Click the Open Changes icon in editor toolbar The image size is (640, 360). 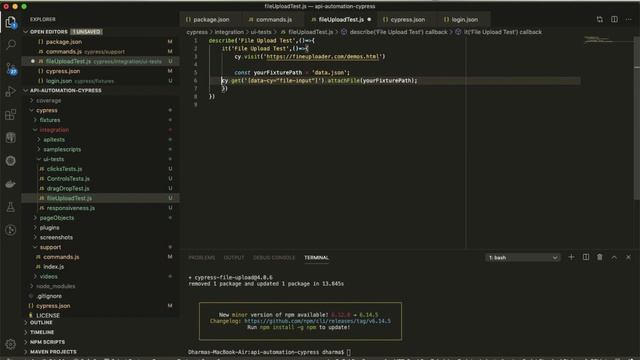(599, 19)
